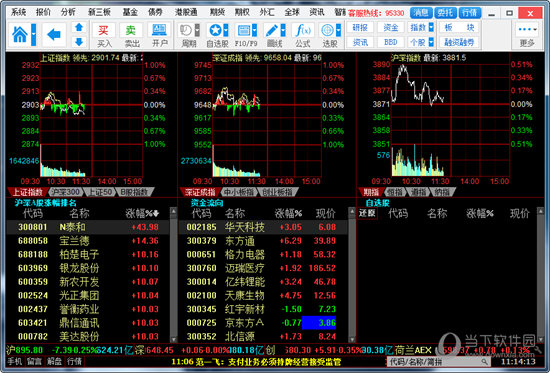Viewport: 550px width, 373px height.
Task: Switch to the B股指数 chart tab
Action: pos(134,192)
